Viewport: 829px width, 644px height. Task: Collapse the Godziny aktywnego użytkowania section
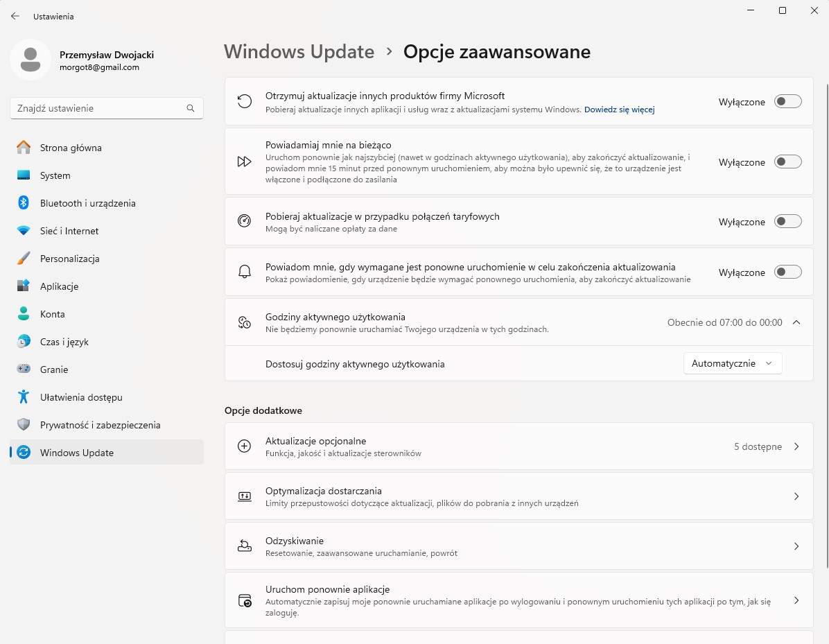pyautogui.click(x=796, y=322)
